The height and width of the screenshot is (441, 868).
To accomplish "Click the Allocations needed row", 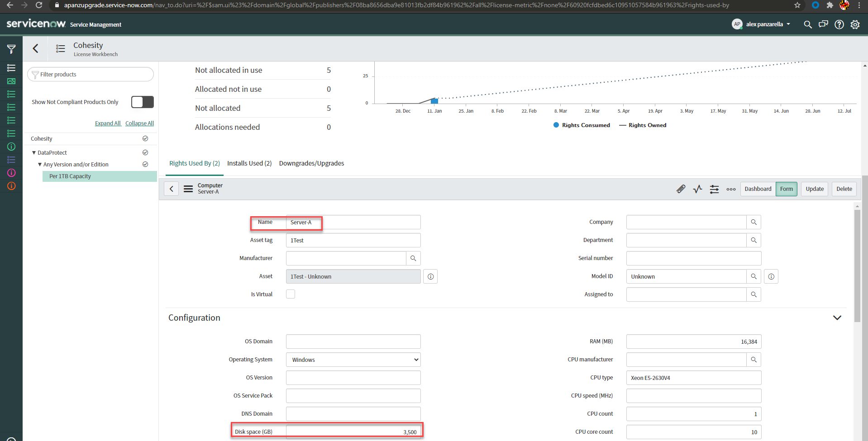I will pyautogui.click(x=263, y=127).
